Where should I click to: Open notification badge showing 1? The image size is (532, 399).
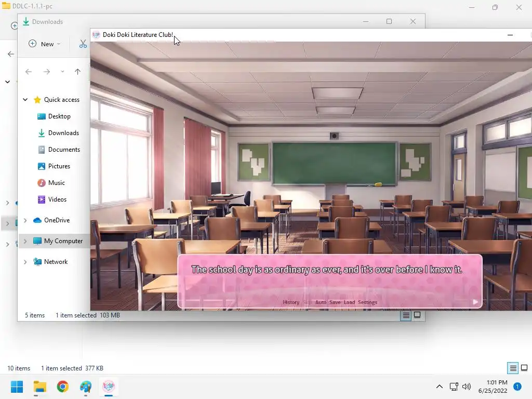(x=517, y=387)
